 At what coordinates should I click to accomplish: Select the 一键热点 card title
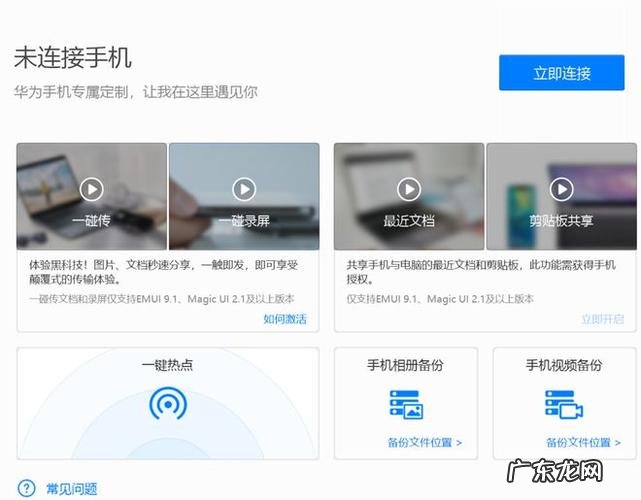pos(167,365)
